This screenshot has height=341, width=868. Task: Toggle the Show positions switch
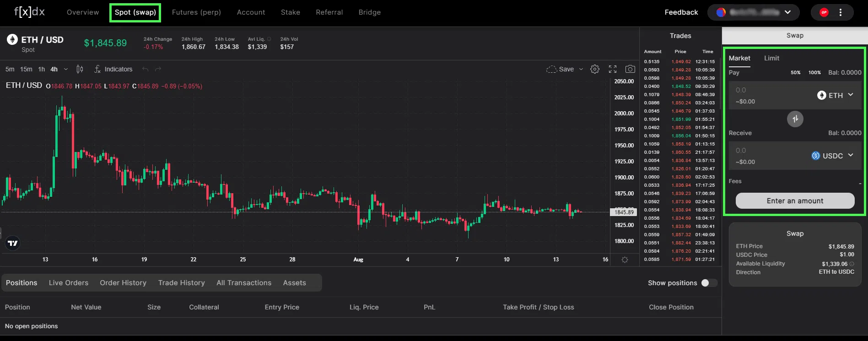coord(709,283)
